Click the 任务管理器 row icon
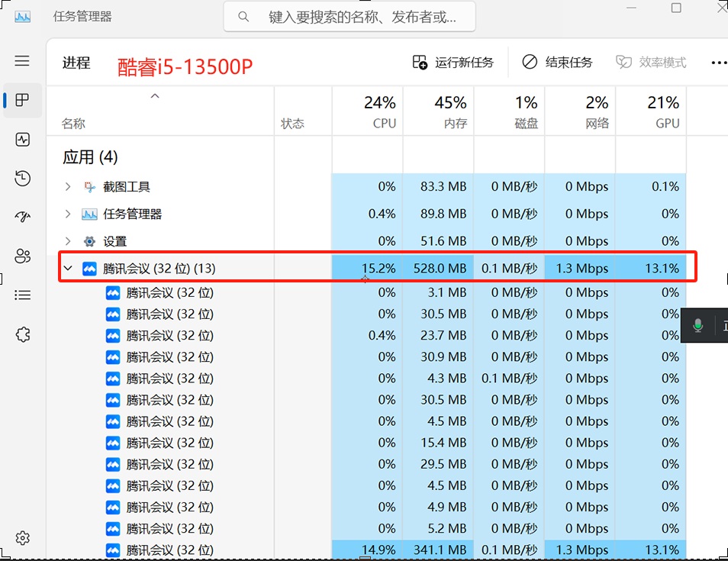Image resolution: width=728 pixels, height=561 pixels. pos(89,214)
